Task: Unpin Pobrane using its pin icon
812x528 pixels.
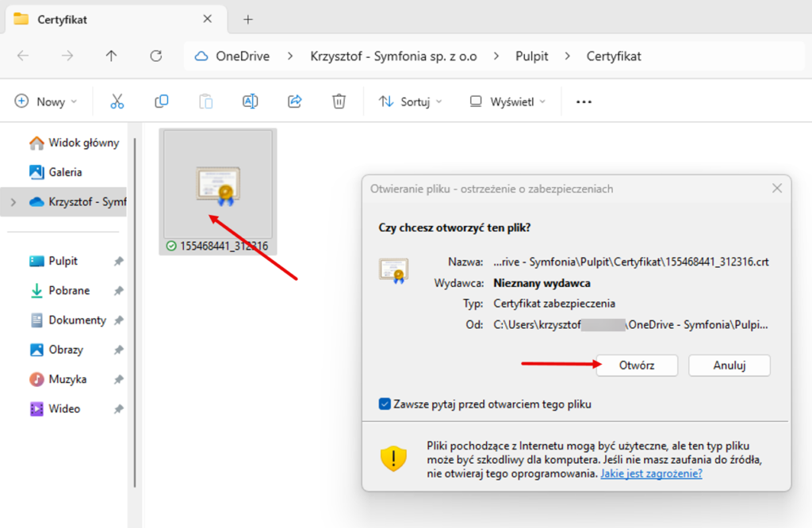Action: click(x=119, y=290)
